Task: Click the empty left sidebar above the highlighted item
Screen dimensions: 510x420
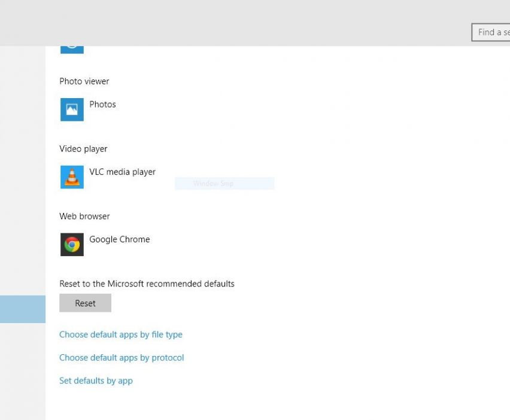Action: click(x=23, y=179)
